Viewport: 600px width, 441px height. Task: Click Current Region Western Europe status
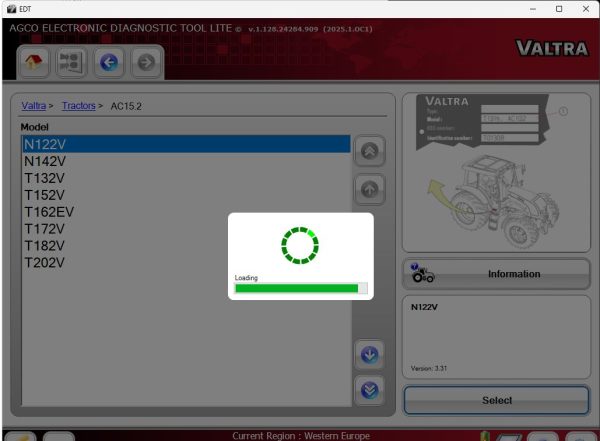[301, 436]
